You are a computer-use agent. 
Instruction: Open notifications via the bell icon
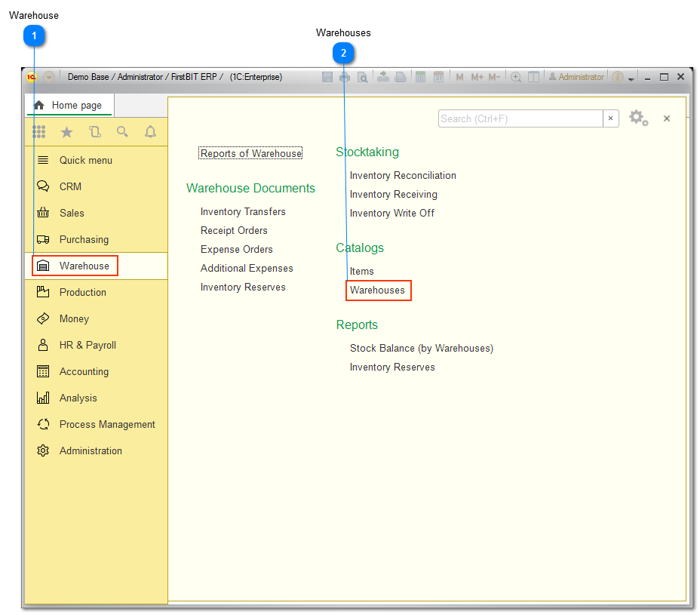click(x=150, y=131)
